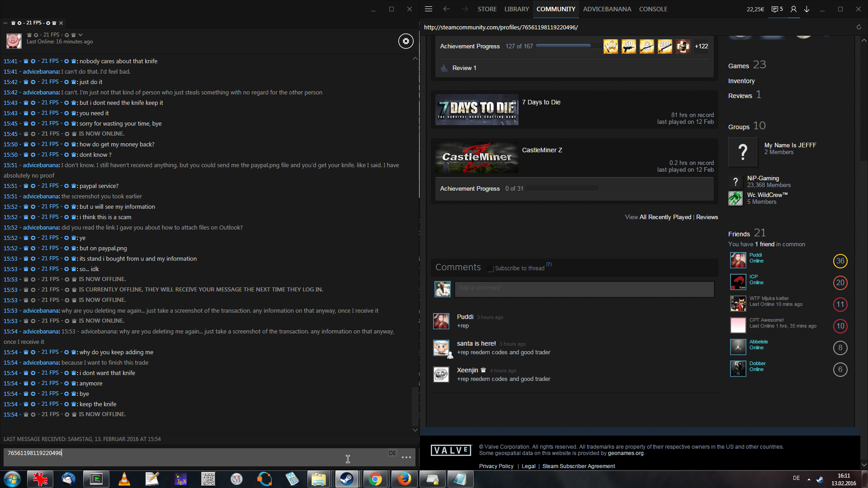
Task: Go back with the left arrow
Action: 447,9
